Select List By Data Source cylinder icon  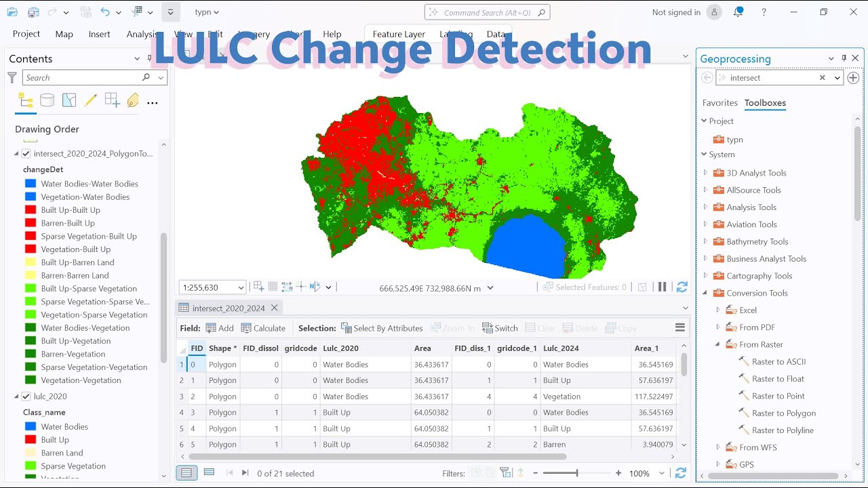click(47, 101)
